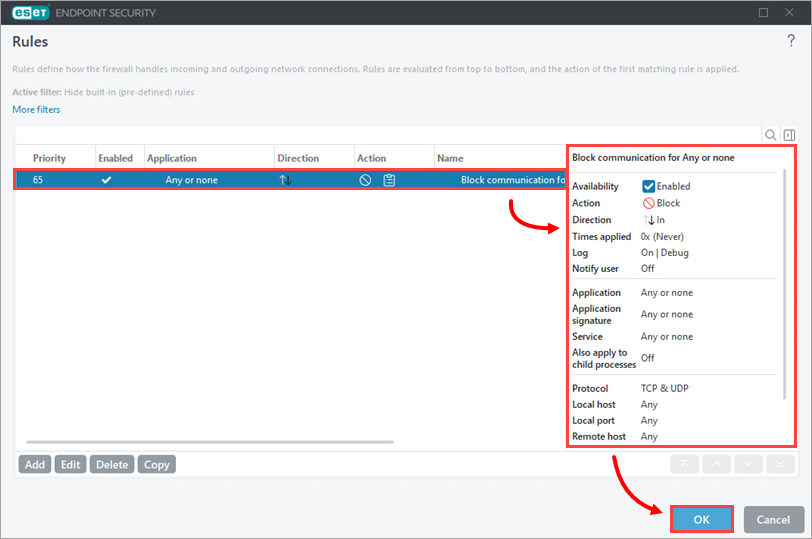Screen dimensions: 812x539
Task: Confirm changes with the OK button
Action: [701, 519]
